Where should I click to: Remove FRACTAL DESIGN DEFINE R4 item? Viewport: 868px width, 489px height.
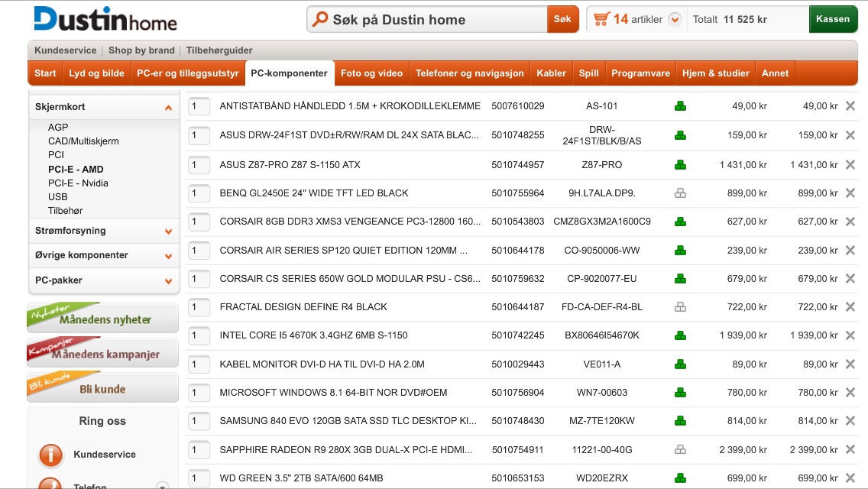pos(850,307)
